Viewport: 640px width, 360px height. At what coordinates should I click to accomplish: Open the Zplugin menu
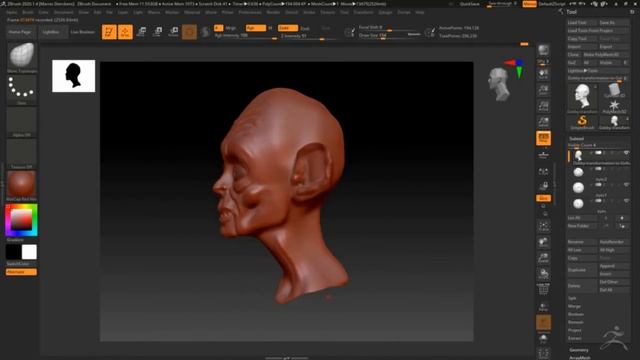[x=385, y=12]
